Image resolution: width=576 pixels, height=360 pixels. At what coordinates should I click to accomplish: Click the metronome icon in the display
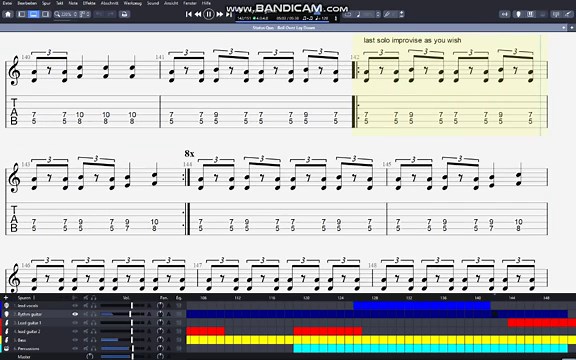point(336,18)
